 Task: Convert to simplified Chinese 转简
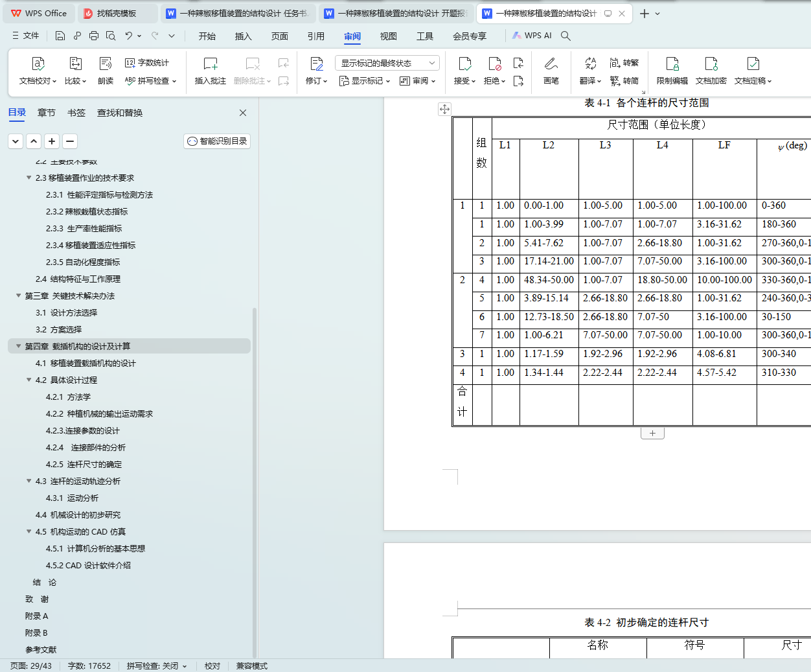(624, 81)
